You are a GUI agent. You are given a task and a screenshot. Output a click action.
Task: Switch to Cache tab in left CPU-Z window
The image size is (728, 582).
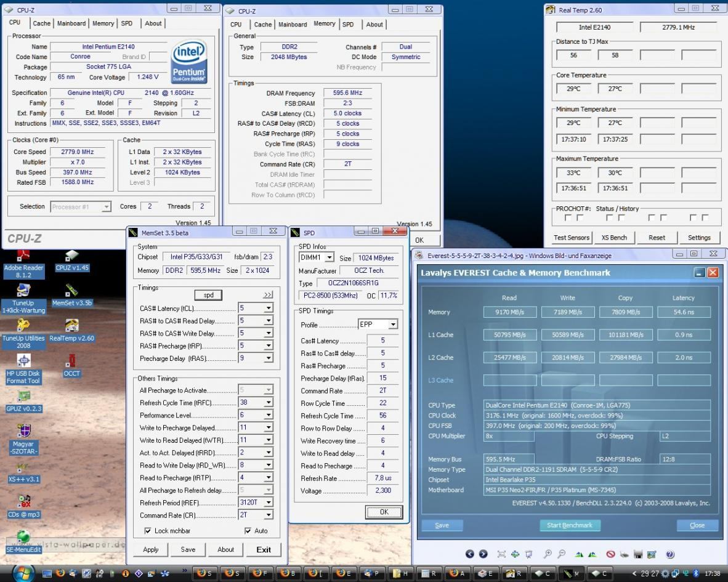pos(41,23)
